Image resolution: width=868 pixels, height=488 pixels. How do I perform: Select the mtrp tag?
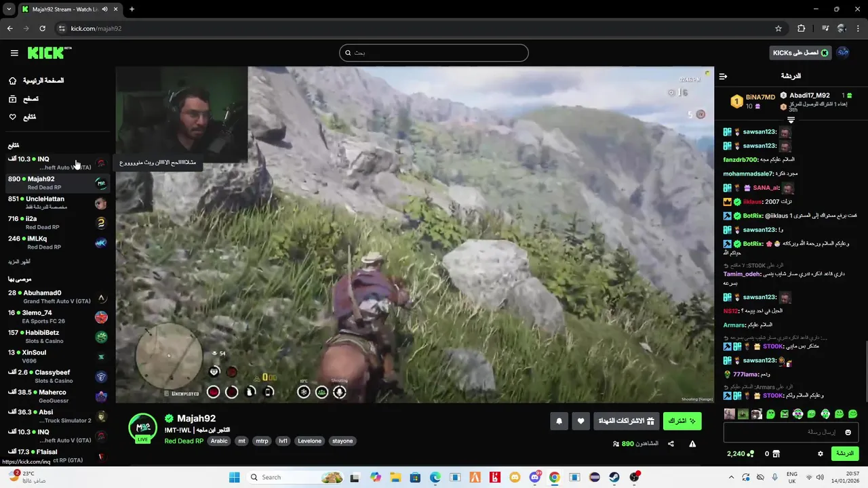[x=262, y=441]
